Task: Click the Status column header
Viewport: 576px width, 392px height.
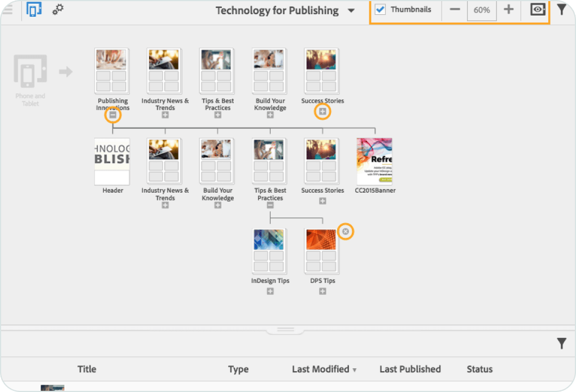Action: click(x=479, y=369)
